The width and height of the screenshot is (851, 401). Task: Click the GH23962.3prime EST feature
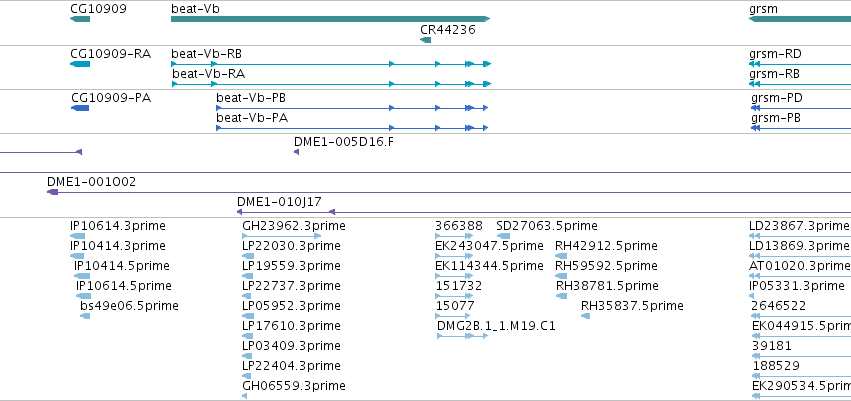tap(282, 236)
